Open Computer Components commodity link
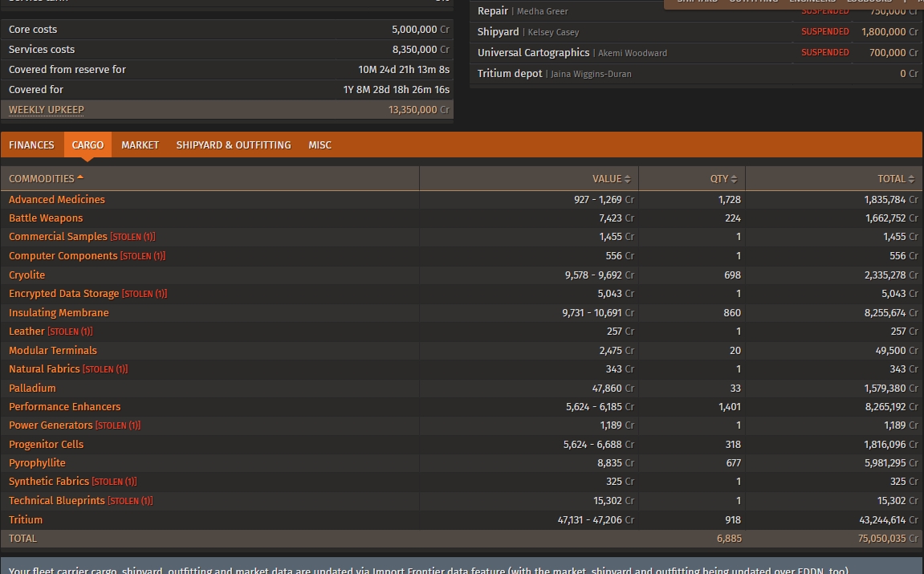The height and width of the screenshot is (574, 924). pos(63,256)
